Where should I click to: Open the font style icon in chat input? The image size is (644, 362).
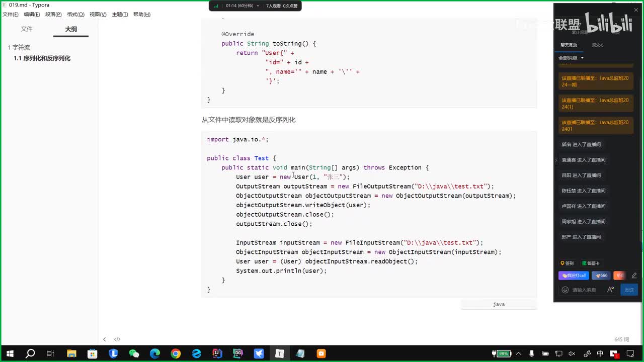[x=610, y=290]
